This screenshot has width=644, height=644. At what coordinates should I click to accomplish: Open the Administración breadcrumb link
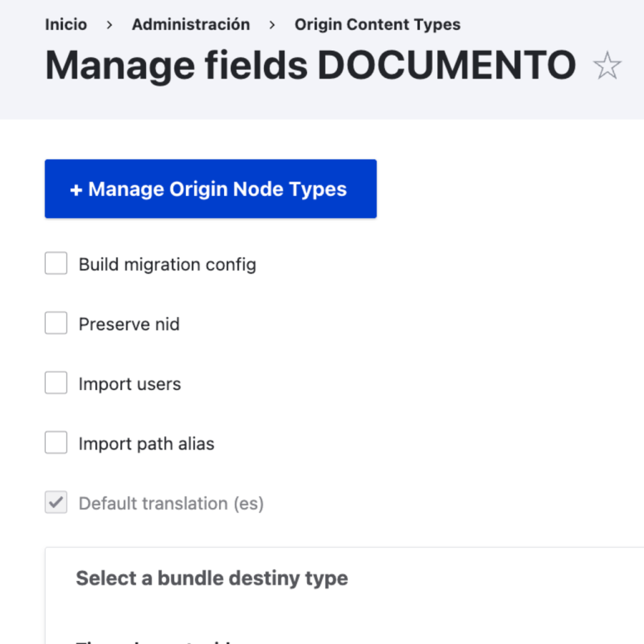[191, 25]
